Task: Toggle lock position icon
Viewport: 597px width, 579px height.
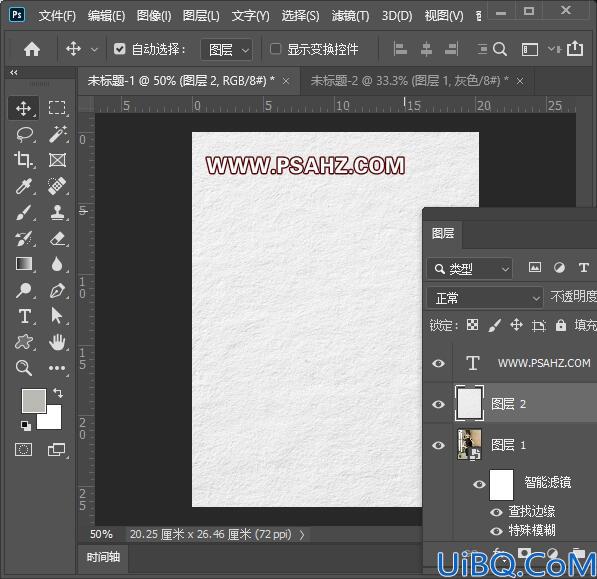Action: [x=516, y=325]
